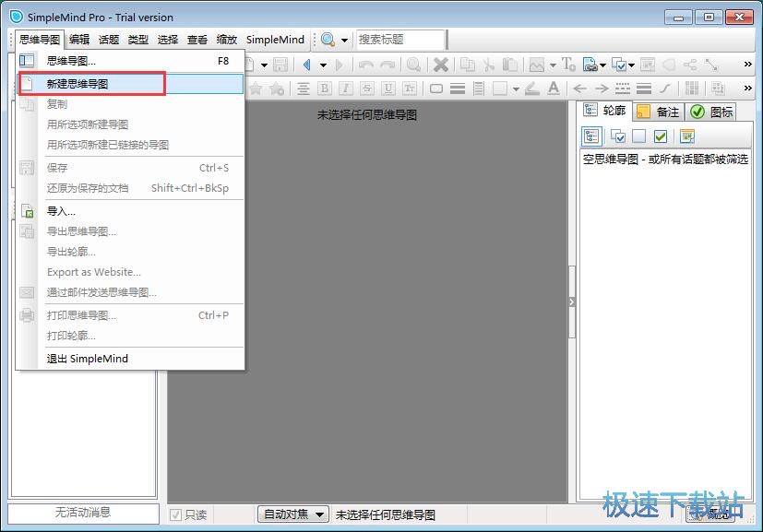Click the relation line icon

pyautogui.click(x=711, y=65)
